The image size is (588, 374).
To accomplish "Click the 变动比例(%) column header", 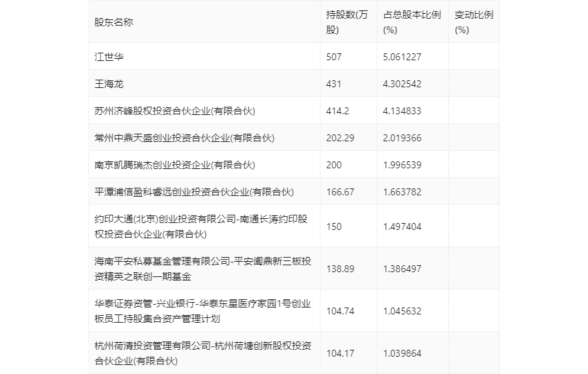I will (474, 22).
